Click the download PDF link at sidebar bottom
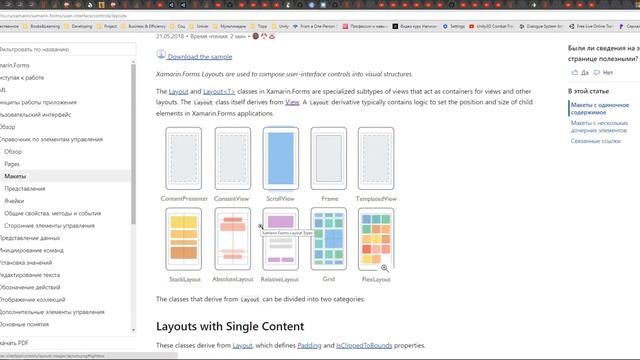 point(14,343)
